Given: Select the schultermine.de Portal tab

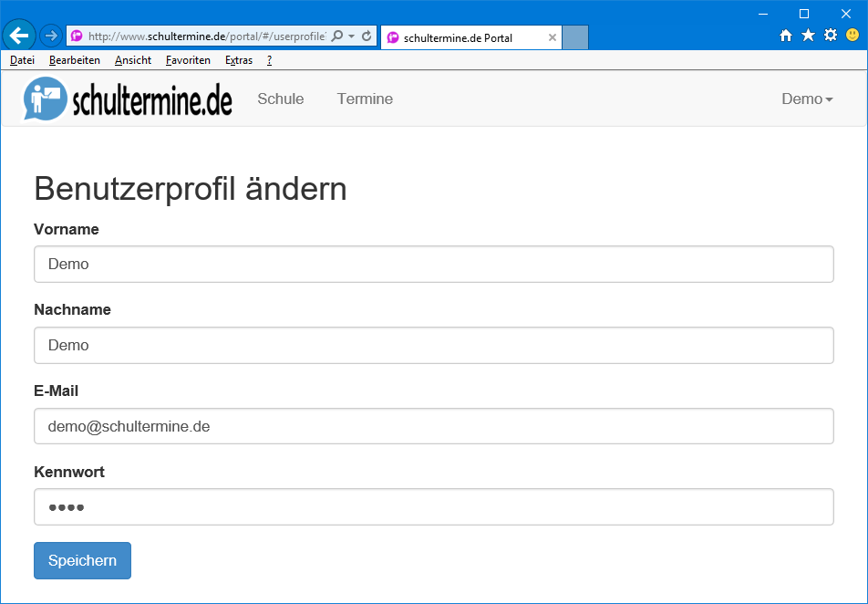Looking at the screenshot, I should click(x=471, y=37).
